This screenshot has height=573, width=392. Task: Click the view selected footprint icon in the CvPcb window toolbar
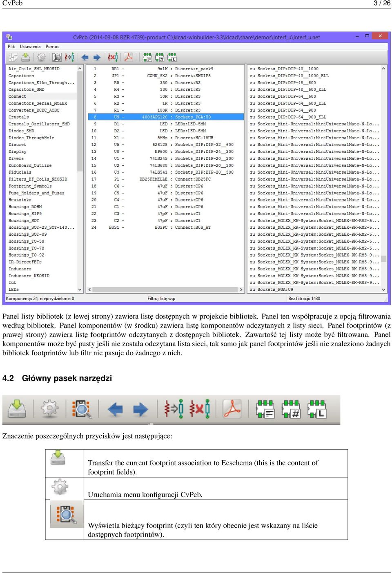point(57,57)
